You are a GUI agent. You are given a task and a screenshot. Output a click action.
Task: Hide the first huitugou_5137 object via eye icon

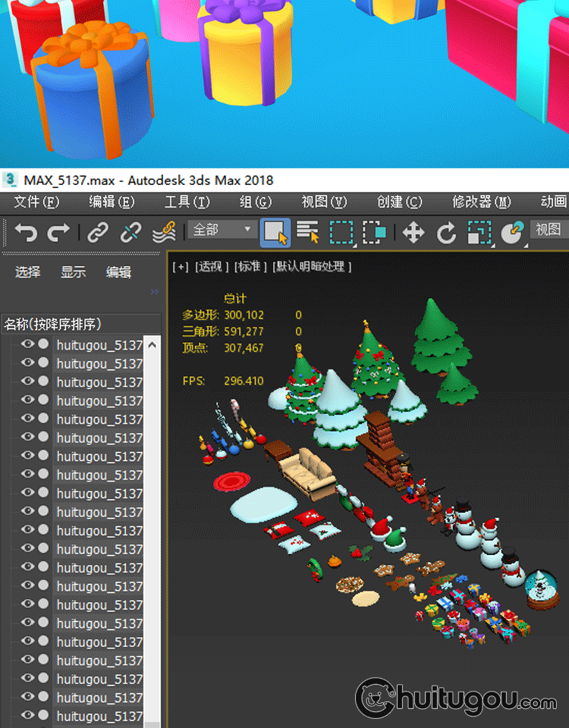coord(28,344)
